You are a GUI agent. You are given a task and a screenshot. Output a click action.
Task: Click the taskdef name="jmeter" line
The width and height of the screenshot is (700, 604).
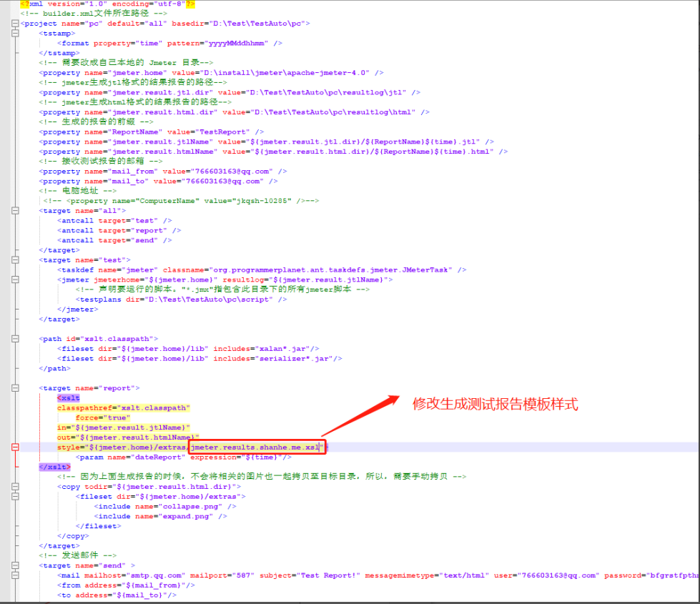click(262, 269)
